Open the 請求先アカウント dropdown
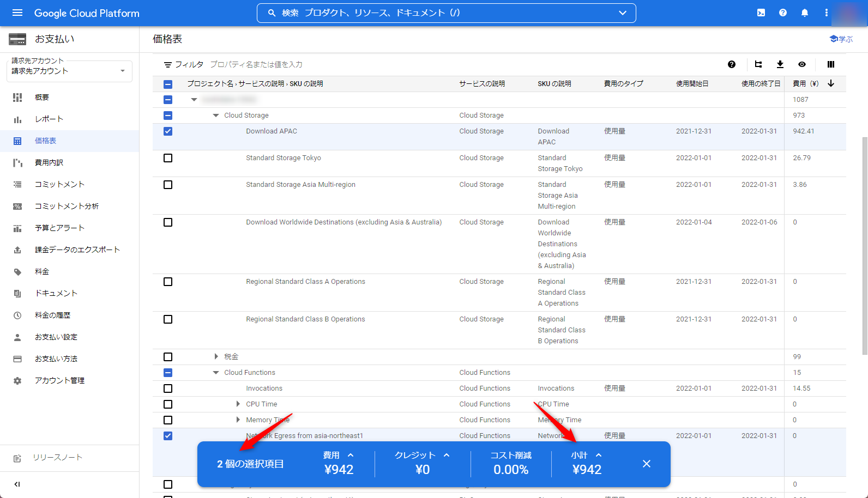The height and width of the screenshot is (498, 868). [x=69, y=71]
